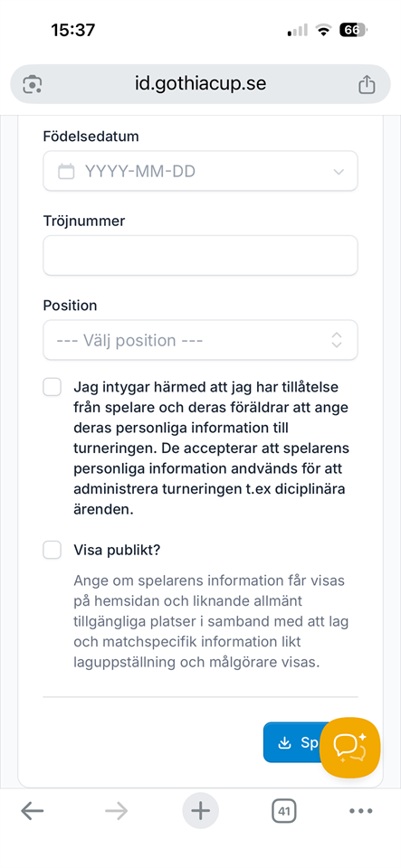This screenshot has height=868, width=401.
Task: Focus the Tröjnummer input field
Action: tap(201, 255)
